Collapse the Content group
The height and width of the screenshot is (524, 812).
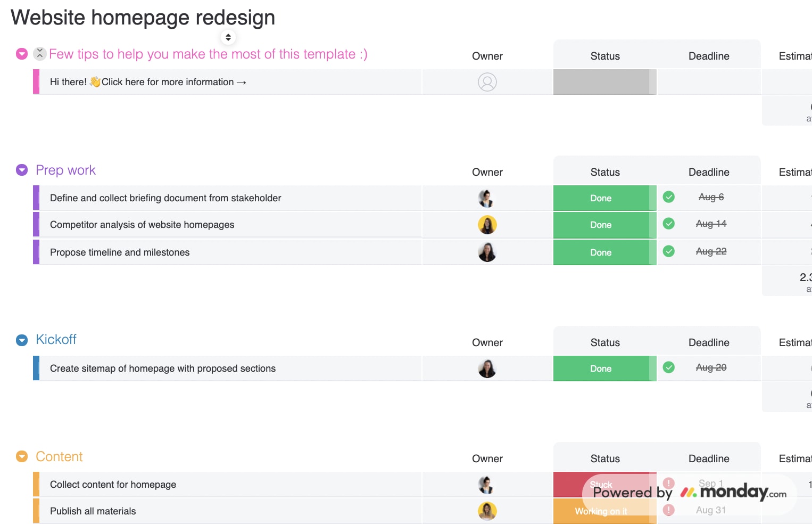click(x=22, y=456)
